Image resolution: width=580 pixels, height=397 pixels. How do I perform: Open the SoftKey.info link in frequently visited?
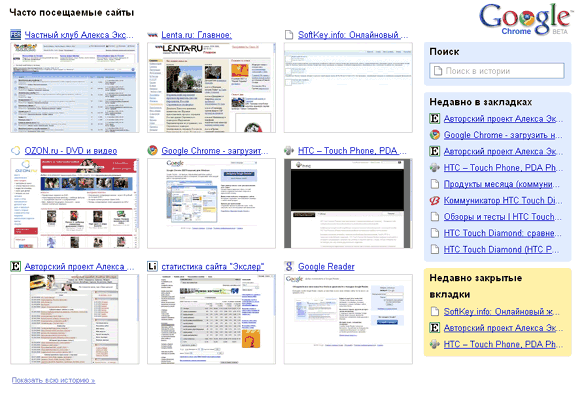353,35
